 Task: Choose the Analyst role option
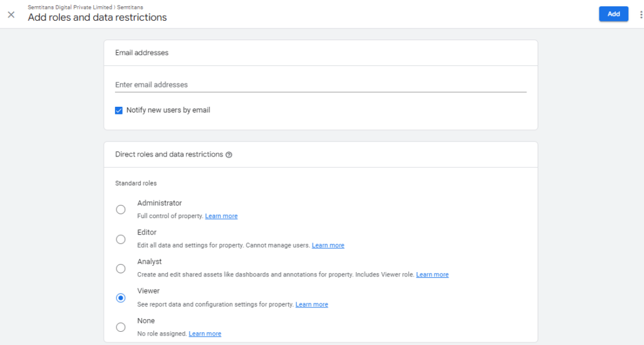click(121, 269)
